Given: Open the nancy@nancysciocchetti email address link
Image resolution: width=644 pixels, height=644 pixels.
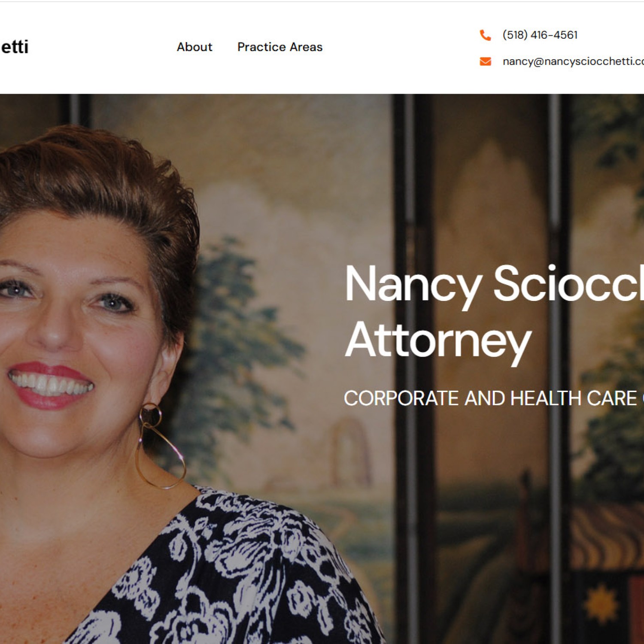Looking at the screenshot, I should pyautogui.click(x=573, y=61).
